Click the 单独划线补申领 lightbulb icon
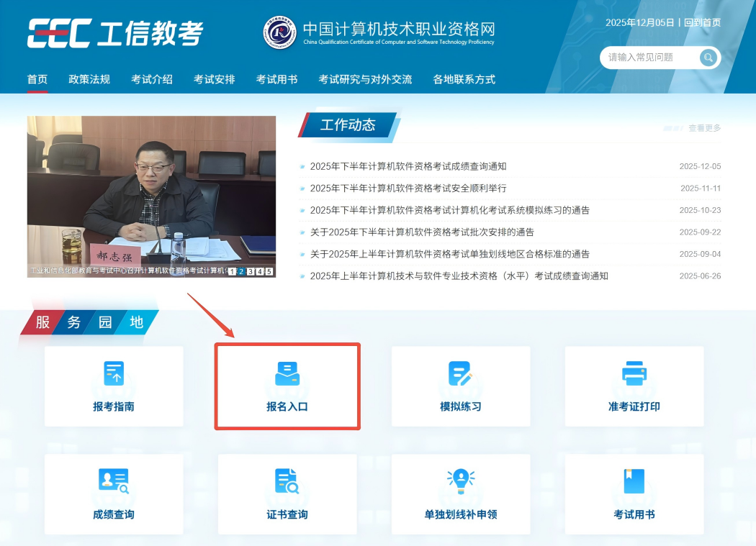This screenshot has height=546, width=756. tap(460, 480)
